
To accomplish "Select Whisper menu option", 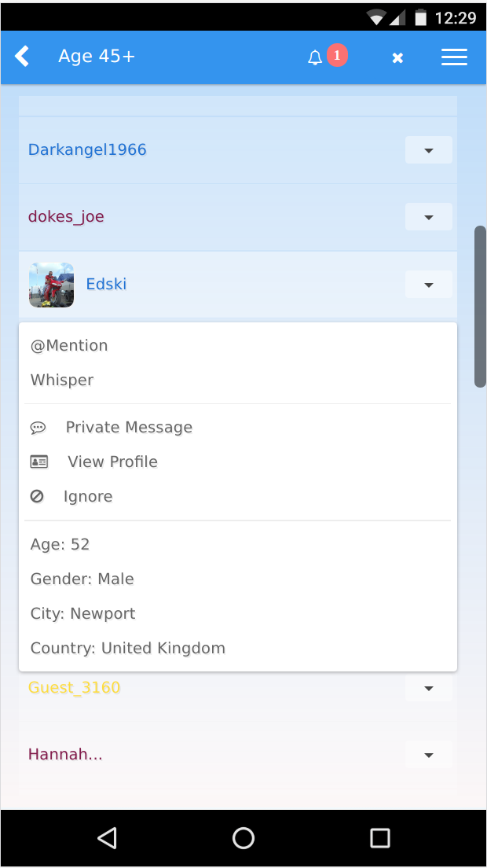I will [x=62, y=381].
